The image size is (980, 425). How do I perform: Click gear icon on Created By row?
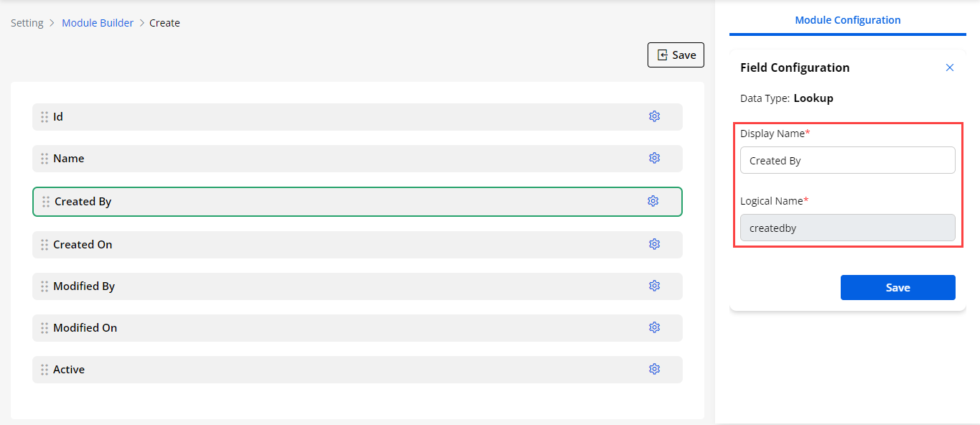coord(653,201)
